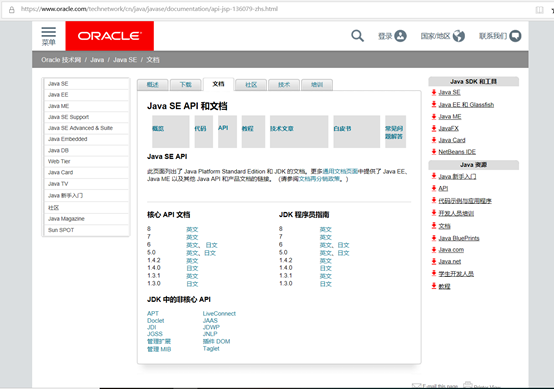This screenshot has width=554, height=389.
Task: Select the 文档 tab
Action: click(x=218, y=84)
